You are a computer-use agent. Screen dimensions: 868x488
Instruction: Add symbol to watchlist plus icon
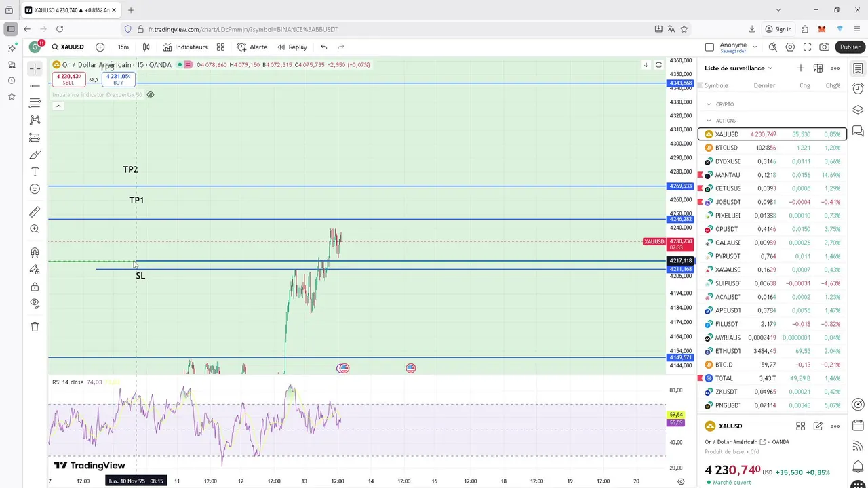801,68
